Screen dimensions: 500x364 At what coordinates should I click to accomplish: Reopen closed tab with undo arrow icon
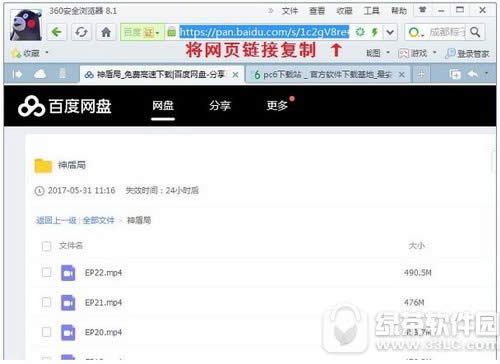[473, 74]
